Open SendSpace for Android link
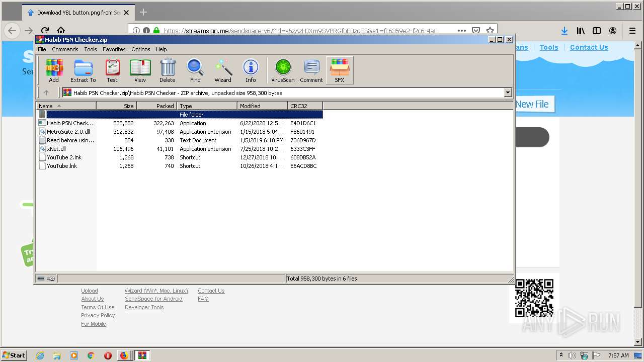Viewport: 644px width, 362px height. coord(153,299)
